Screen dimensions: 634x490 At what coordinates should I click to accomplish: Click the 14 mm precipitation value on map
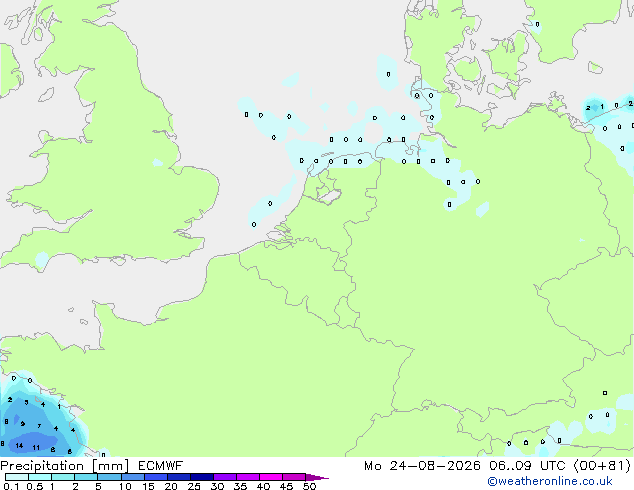[19, 446]
